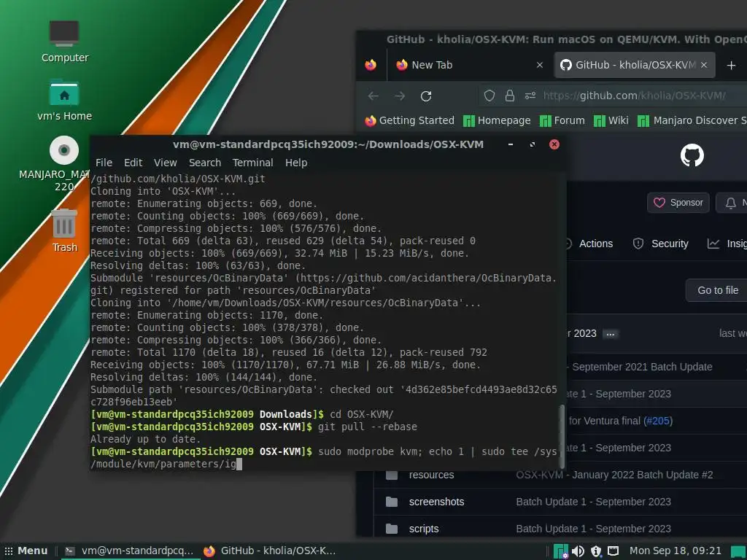
Task: Expand the commit message ellipsis button
Action: (x=611, y=334)
